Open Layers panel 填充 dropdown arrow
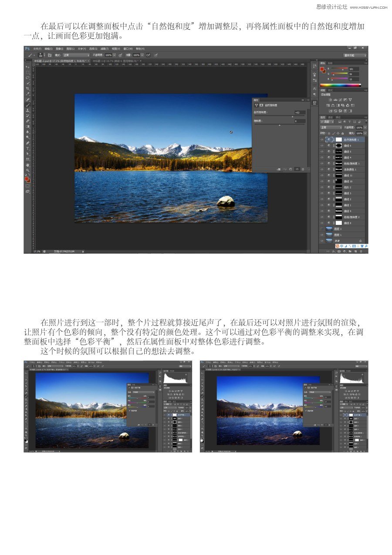 (365, 133)
